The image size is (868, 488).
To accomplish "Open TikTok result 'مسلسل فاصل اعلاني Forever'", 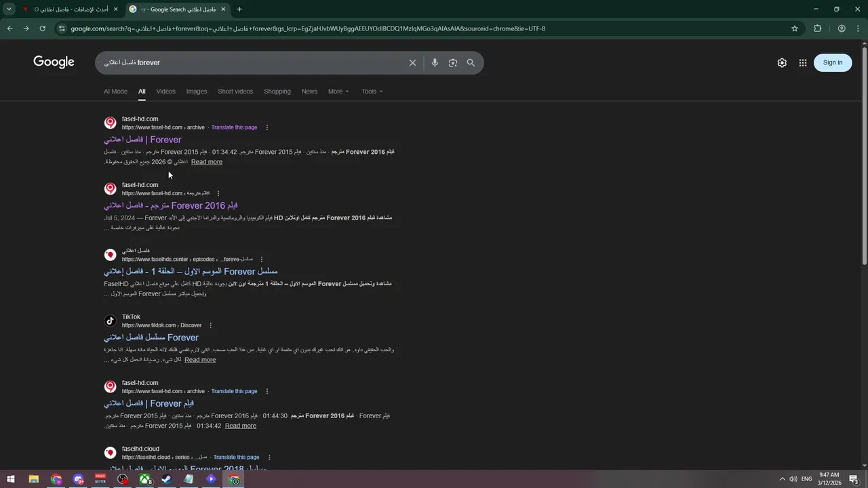I will [x=151, y=338].
